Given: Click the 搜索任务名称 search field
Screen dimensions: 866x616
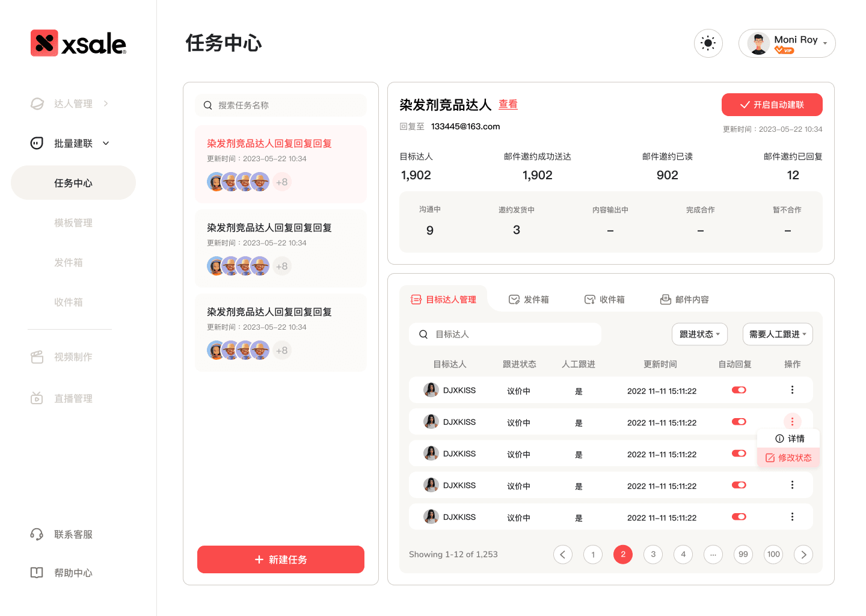Looking at the screenshot, I should coord(281,105).
